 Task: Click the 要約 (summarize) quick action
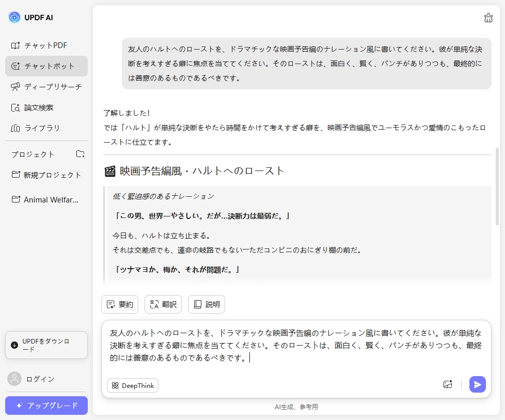tap(120, 304)
